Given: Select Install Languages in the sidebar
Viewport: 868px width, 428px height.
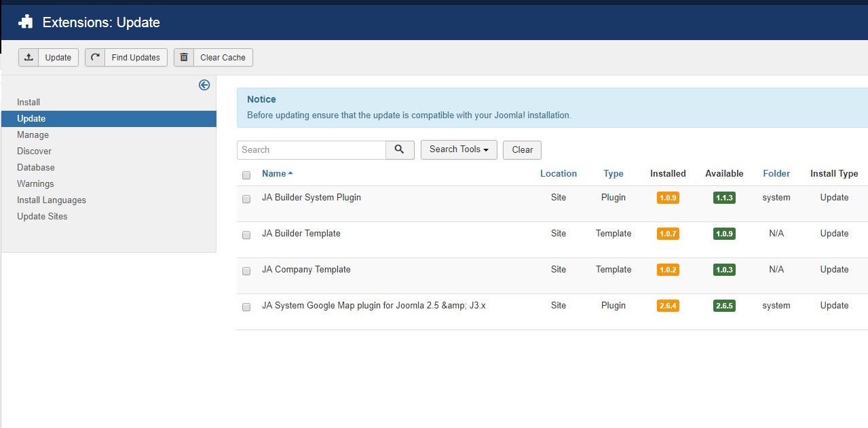Looking at the screenshot, I should [51, 200].
